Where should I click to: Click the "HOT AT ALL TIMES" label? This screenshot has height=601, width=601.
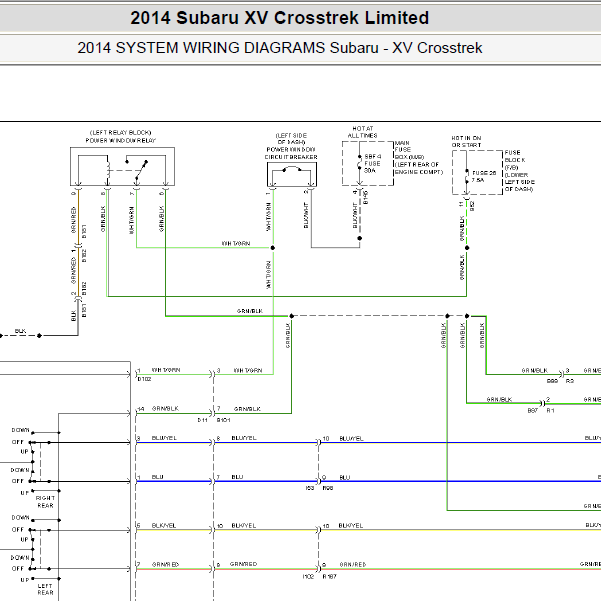point(362,132)
